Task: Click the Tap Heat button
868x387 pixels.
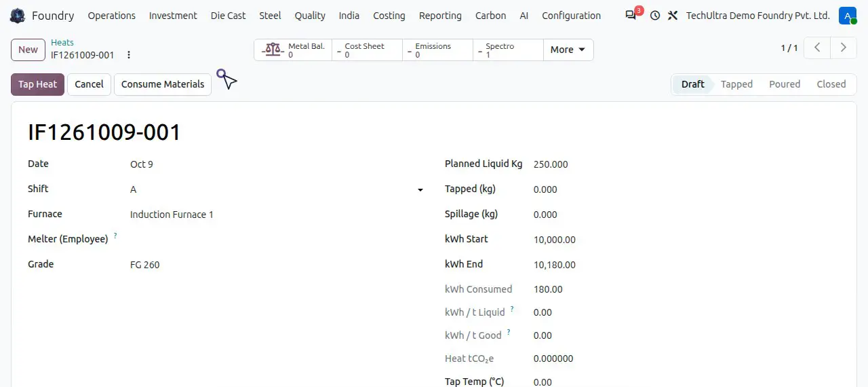Action: coord(37,84)
